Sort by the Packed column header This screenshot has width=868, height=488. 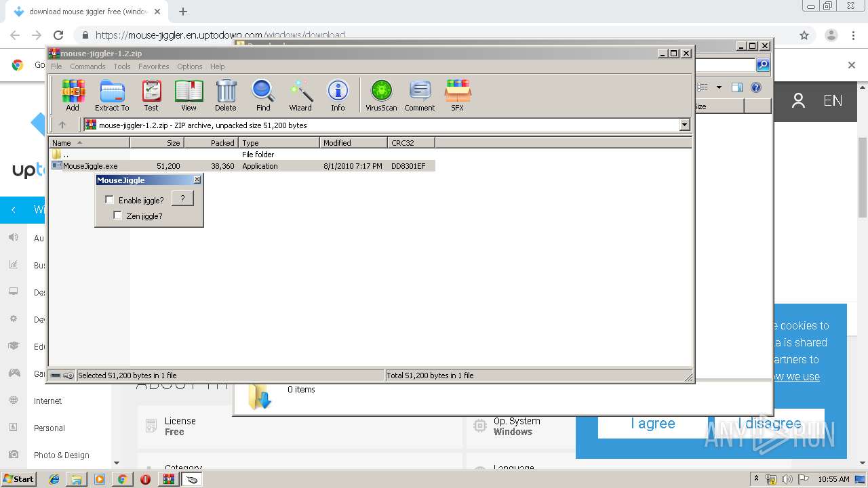tap(211, 142)
